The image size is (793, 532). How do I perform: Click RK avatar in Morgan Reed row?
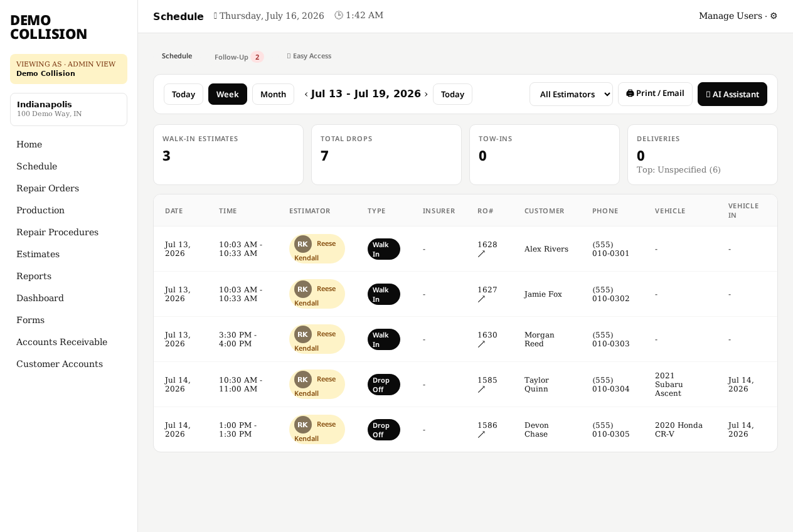tap(303, 334)
